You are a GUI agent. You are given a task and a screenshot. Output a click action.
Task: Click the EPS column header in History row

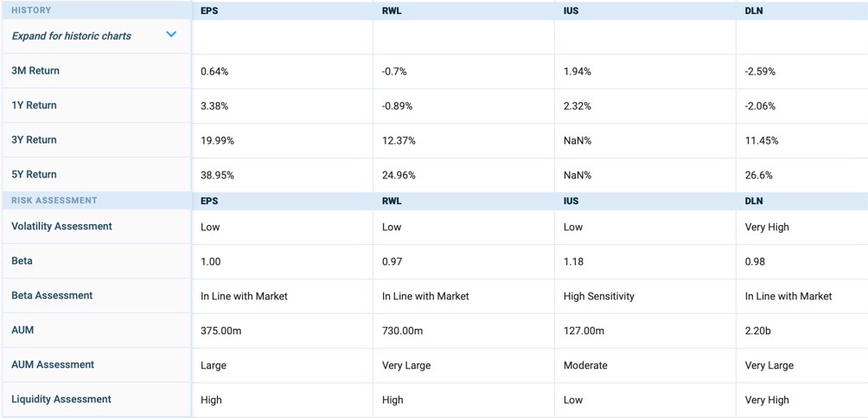209,11
